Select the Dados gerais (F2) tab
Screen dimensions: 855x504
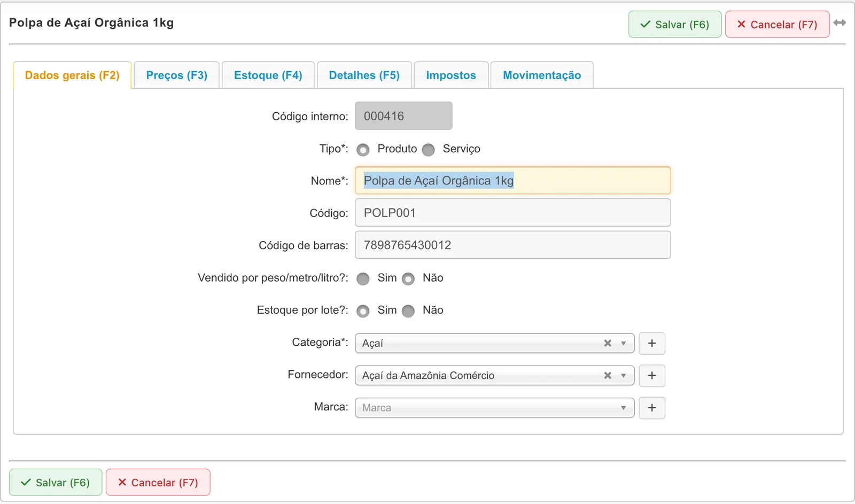72,75
